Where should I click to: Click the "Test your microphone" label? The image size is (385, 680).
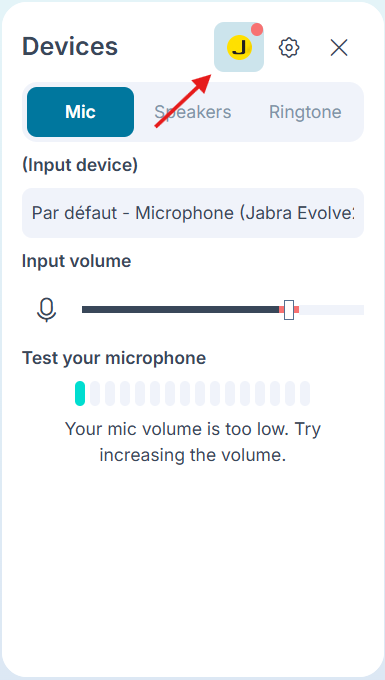[x=114, y=358]
